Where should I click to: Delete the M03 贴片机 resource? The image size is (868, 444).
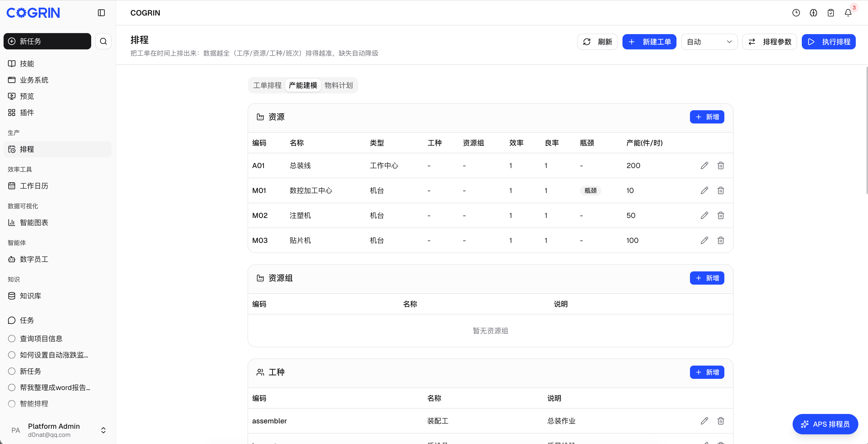click(721, 240)
